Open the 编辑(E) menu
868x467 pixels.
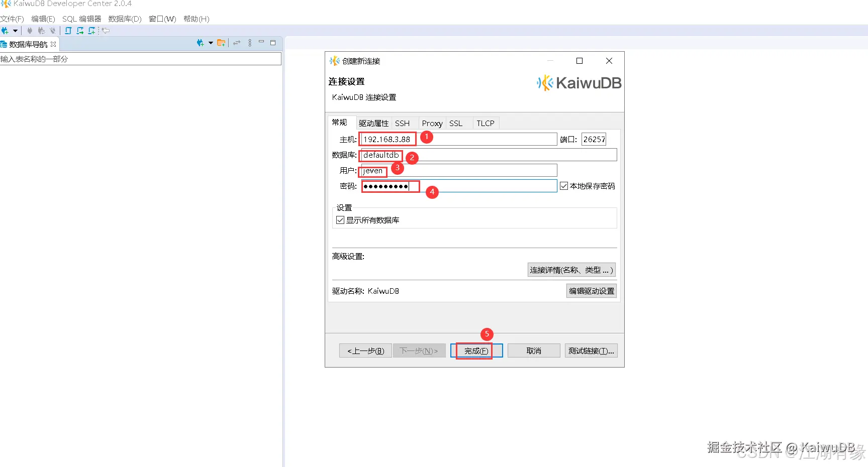point(43,19)
